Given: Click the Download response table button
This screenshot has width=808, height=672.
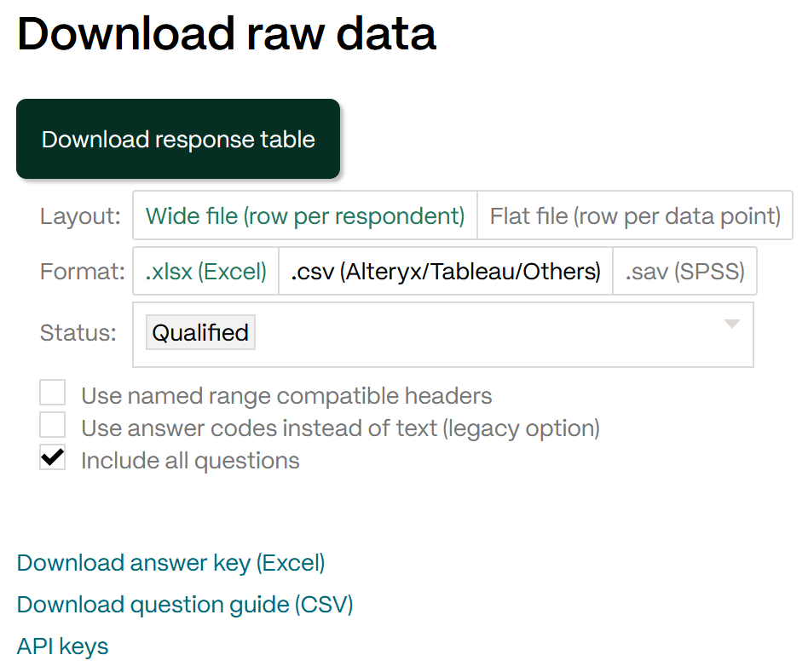Looking at the screenshot, I should coord(178,139).
